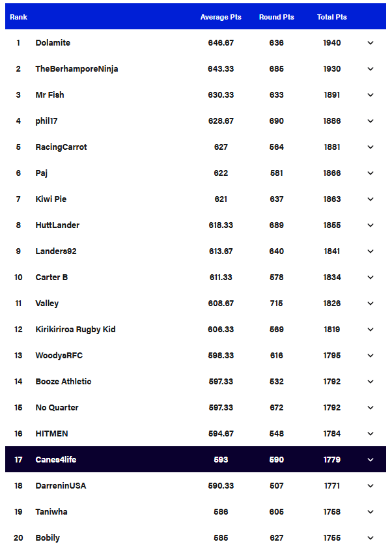Expand phil17's row with the chevron
Viewport: 392px width, 555px height.
pyautogui.click(x=371, y=121)
